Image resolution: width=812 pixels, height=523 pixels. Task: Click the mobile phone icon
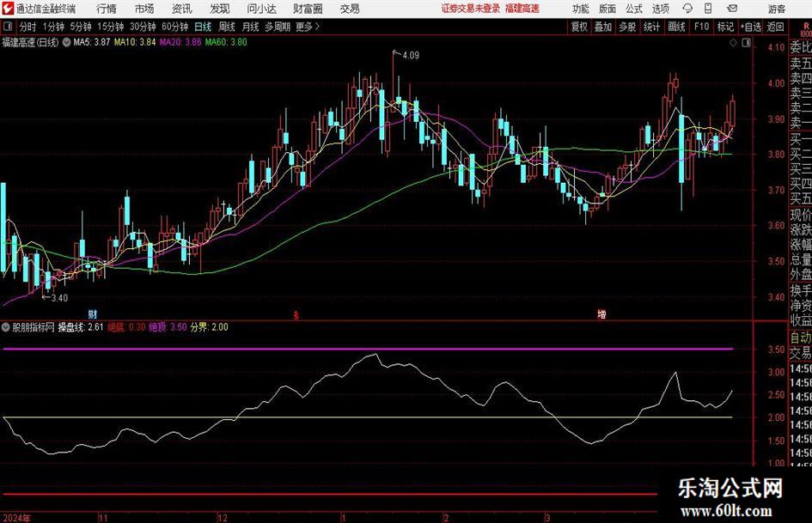708,9
